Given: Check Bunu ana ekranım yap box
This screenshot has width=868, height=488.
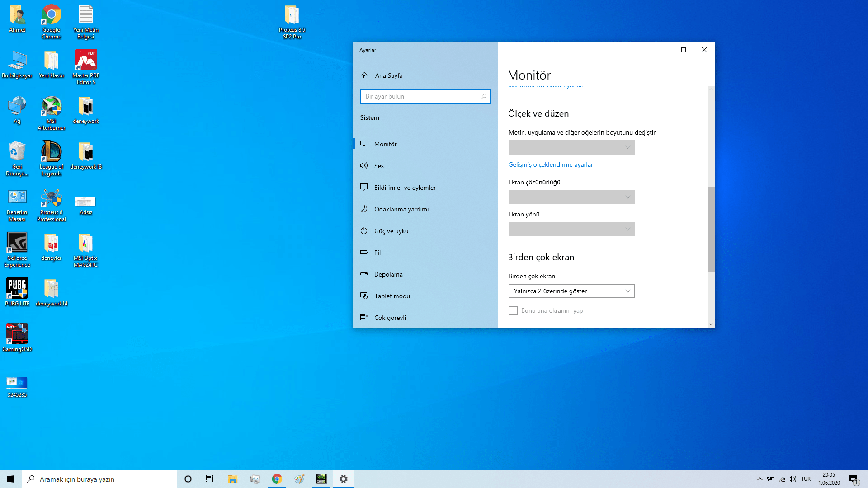Looking at the screenshot, I should [x=513, y=311].
